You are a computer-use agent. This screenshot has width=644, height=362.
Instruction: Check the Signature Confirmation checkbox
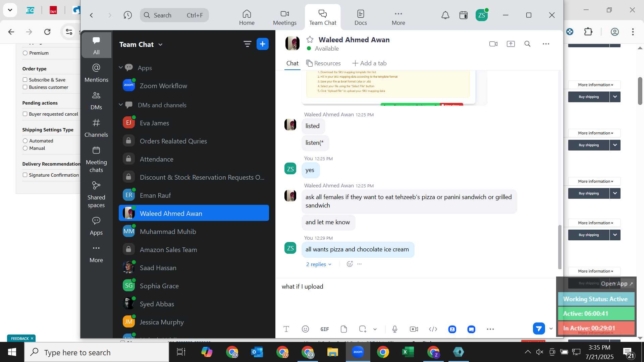point(25,175)
